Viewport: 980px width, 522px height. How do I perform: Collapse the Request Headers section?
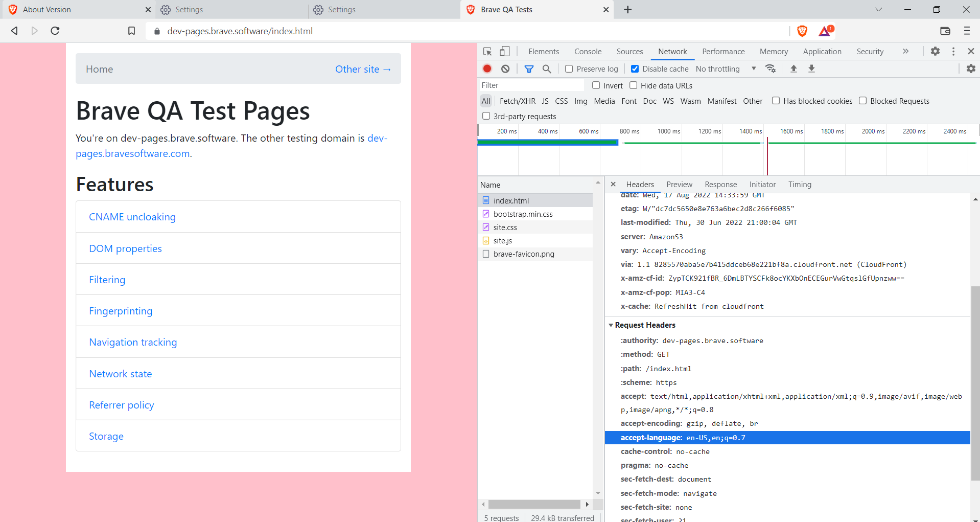[x=611, y=325]
